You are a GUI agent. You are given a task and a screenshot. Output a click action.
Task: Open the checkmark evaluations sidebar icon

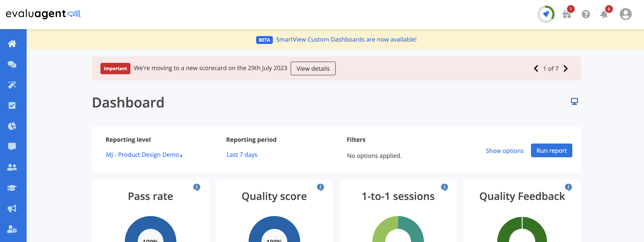12,106
